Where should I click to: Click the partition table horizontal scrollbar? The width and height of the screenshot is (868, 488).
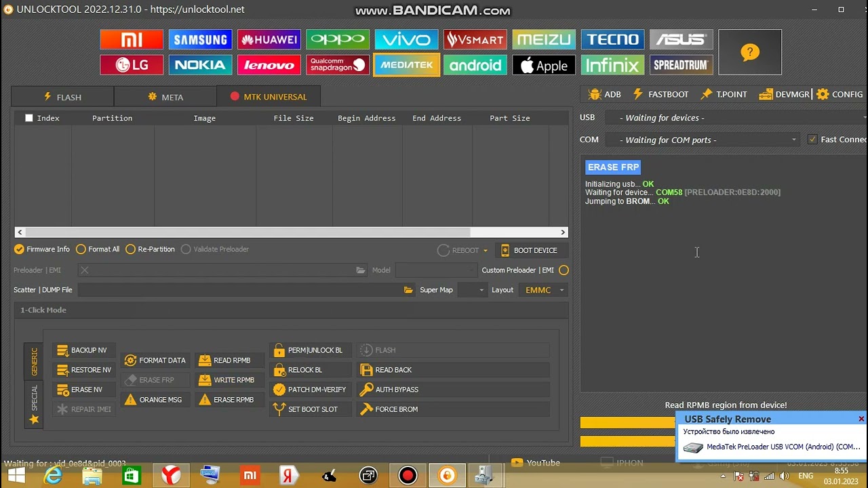[x=292, y=232]
